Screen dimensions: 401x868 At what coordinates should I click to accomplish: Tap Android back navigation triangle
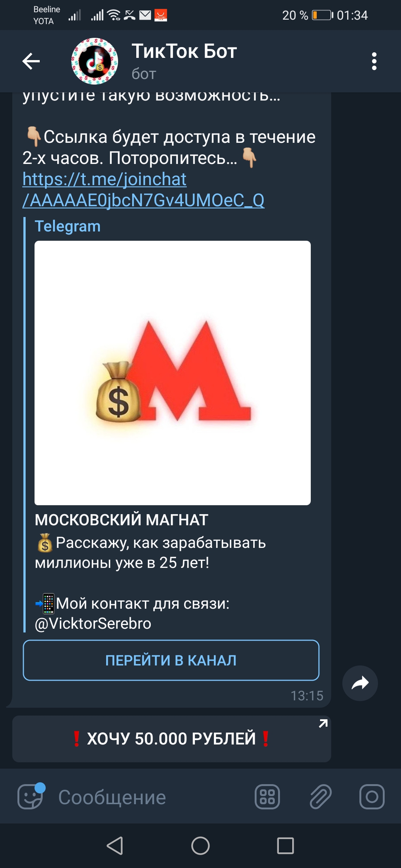115,846
